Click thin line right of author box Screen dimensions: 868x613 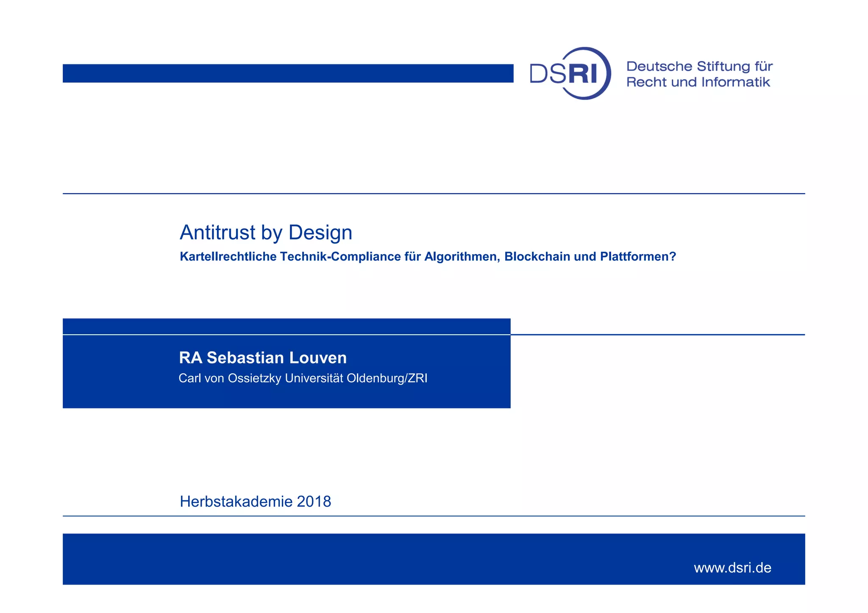[657, 335]
